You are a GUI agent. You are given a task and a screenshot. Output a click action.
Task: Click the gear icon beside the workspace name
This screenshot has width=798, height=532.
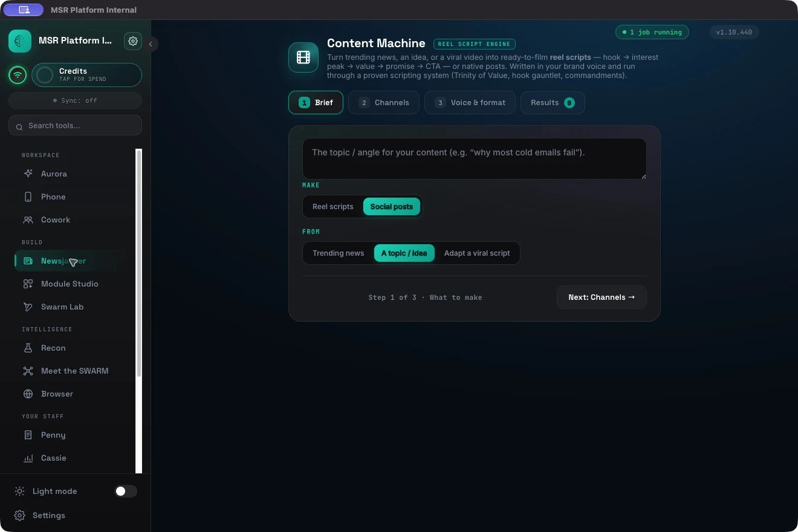(133, 41)
